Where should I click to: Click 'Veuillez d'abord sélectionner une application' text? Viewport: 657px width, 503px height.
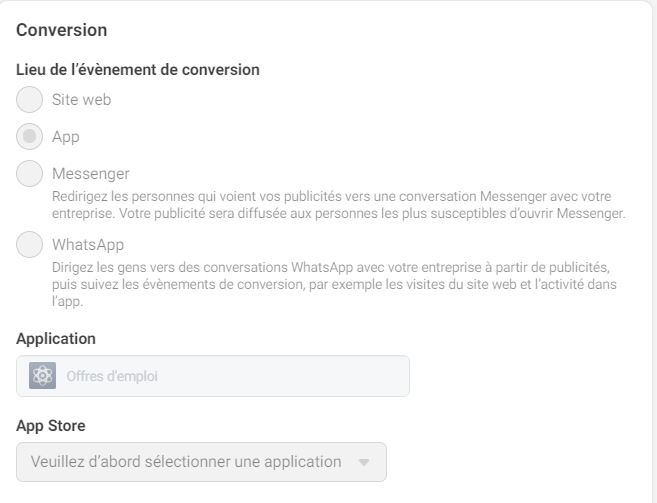tap(186, 462)
